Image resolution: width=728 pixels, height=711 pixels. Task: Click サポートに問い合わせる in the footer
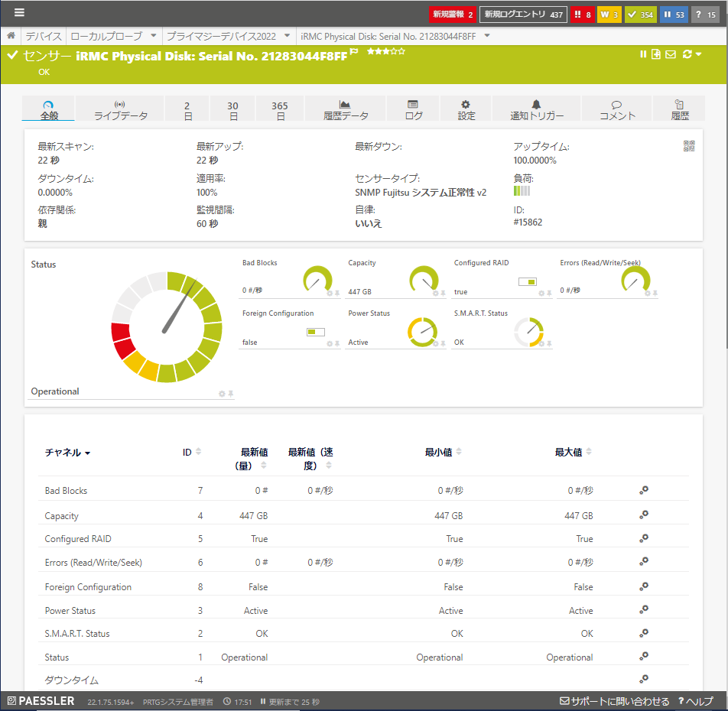pyautogui.click(x=614, y=701)
